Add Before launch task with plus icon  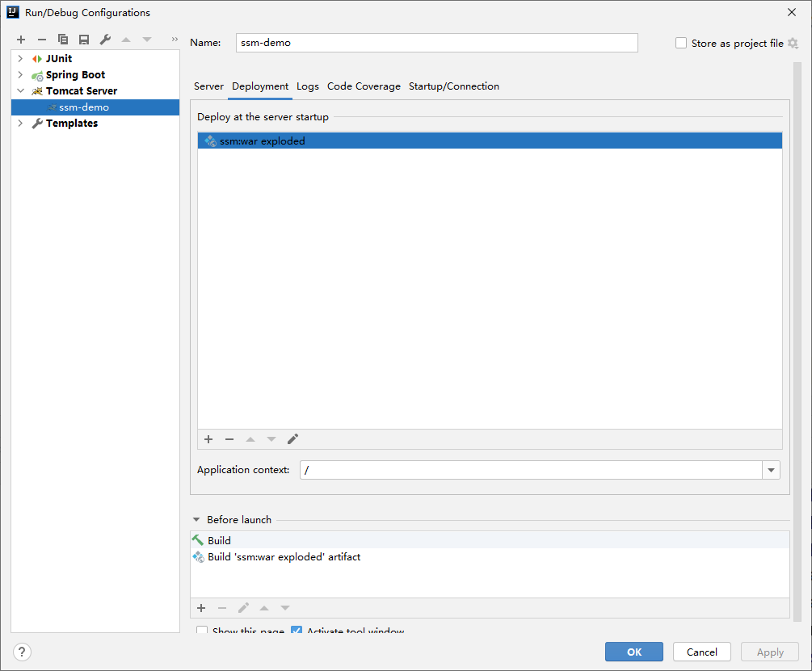coord(201,608)
